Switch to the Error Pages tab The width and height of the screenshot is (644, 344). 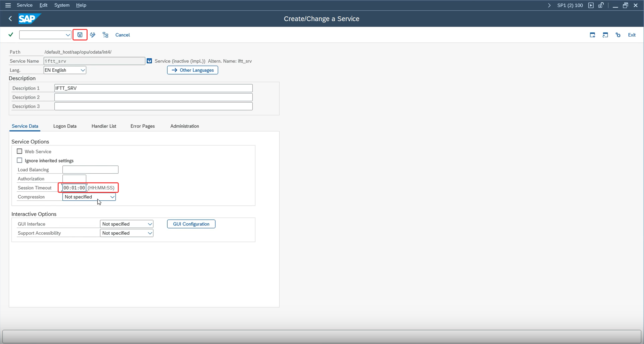(x=142, y=126)
